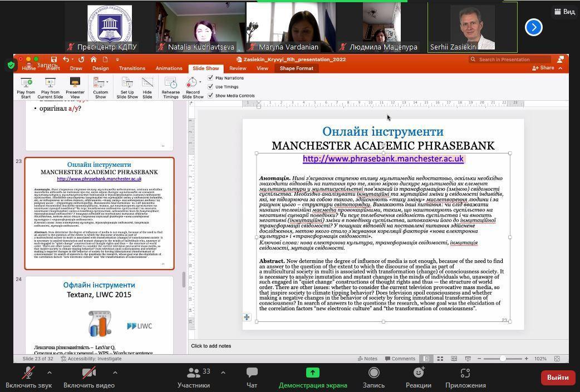The image size is (580, 392).
Task: Toggle Notes pane in status bar
Action: point(368,359)
